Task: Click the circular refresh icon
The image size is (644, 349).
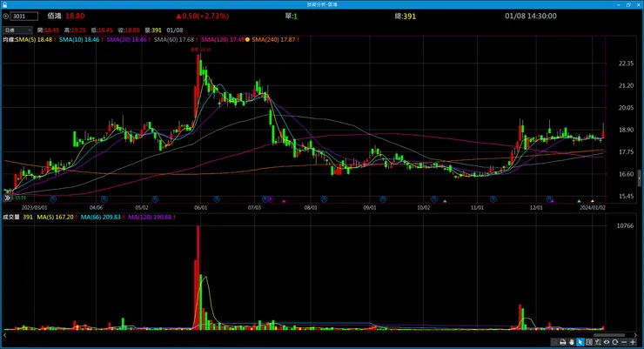Action: click(614, 342)
